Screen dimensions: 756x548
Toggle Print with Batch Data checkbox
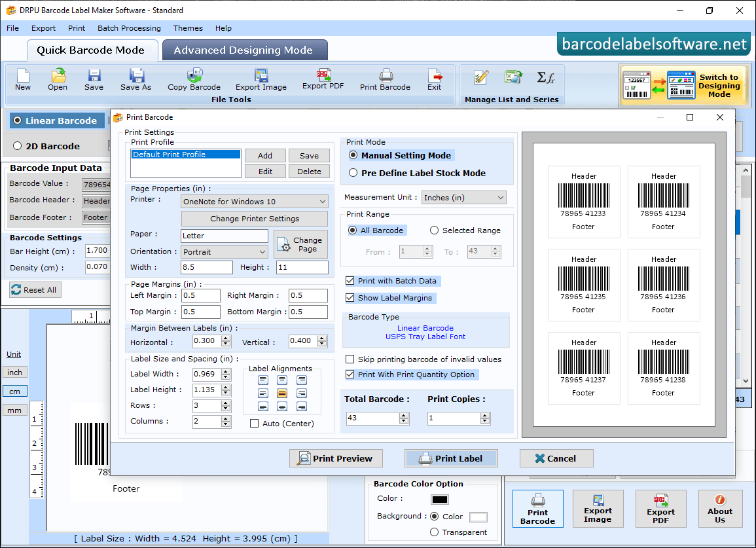[350, 281]
